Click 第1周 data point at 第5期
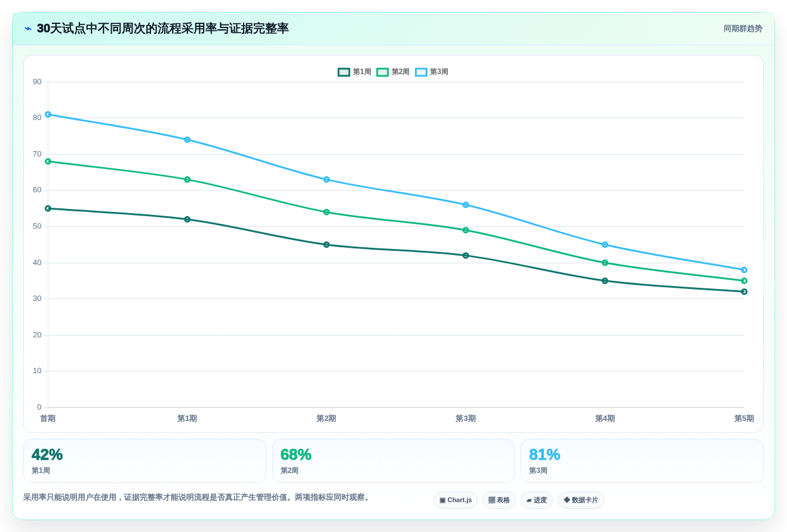Screen dimensions: 787x532 point(744,291)
